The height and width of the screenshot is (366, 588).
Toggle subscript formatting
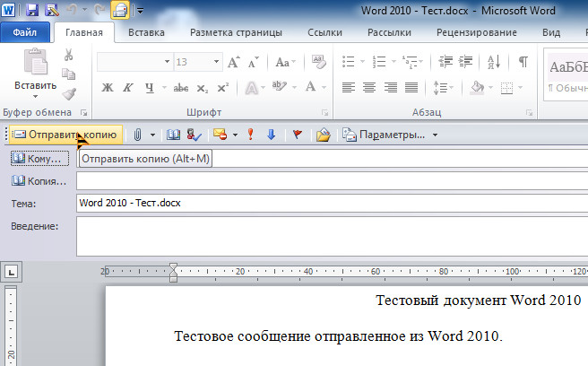[203, 88]
